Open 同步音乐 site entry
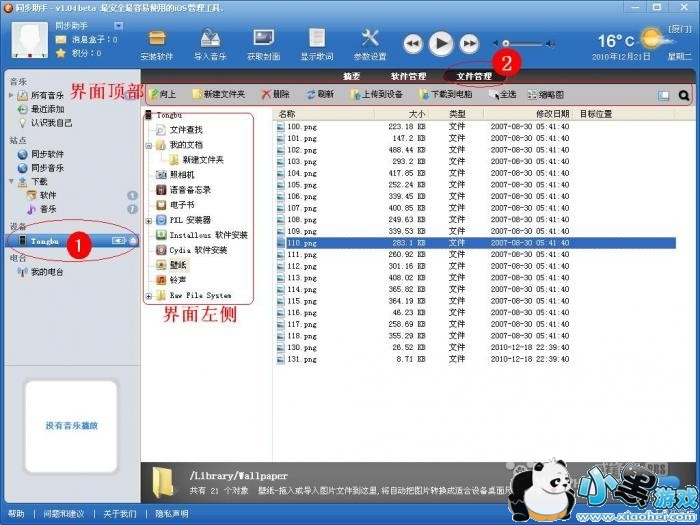Screen dimensions: 700x525 tap(47, 168)
